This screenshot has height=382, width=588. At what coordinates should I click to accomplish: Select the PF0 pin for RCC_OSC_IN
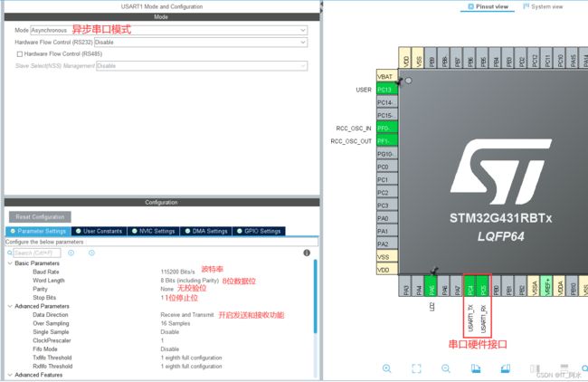tap(387, 128)
